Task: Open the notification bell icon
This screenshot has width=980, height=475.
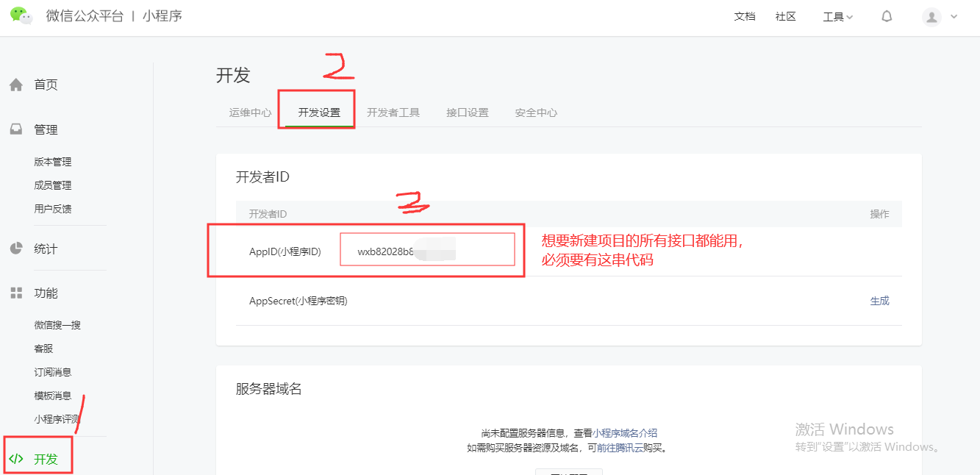Action: [x=887, y=15]
